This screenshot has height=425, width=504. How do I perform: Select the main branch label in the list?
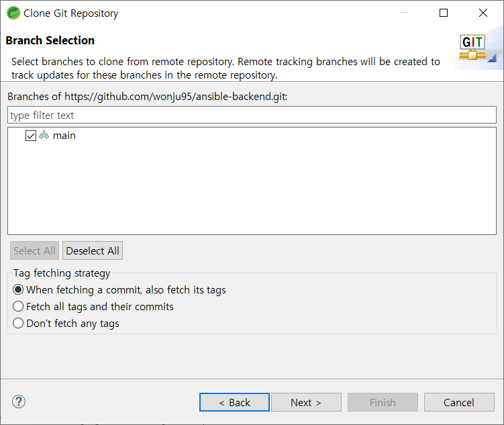click(x=64, y=136)
